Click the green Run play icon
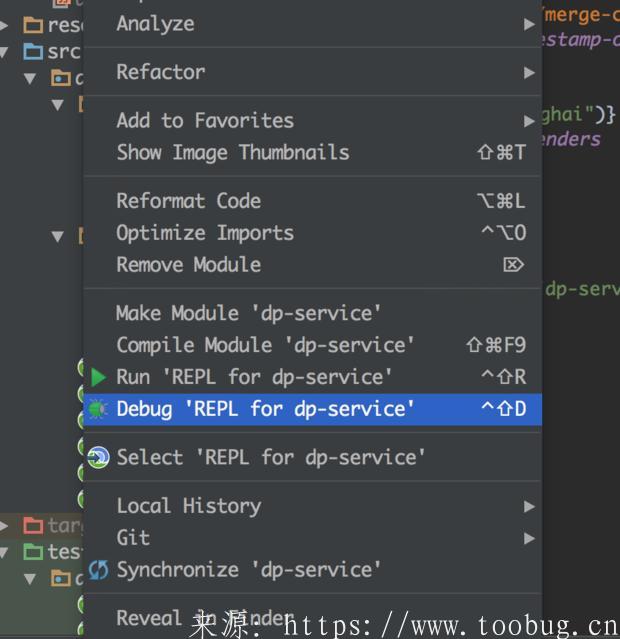 [99, 377]
